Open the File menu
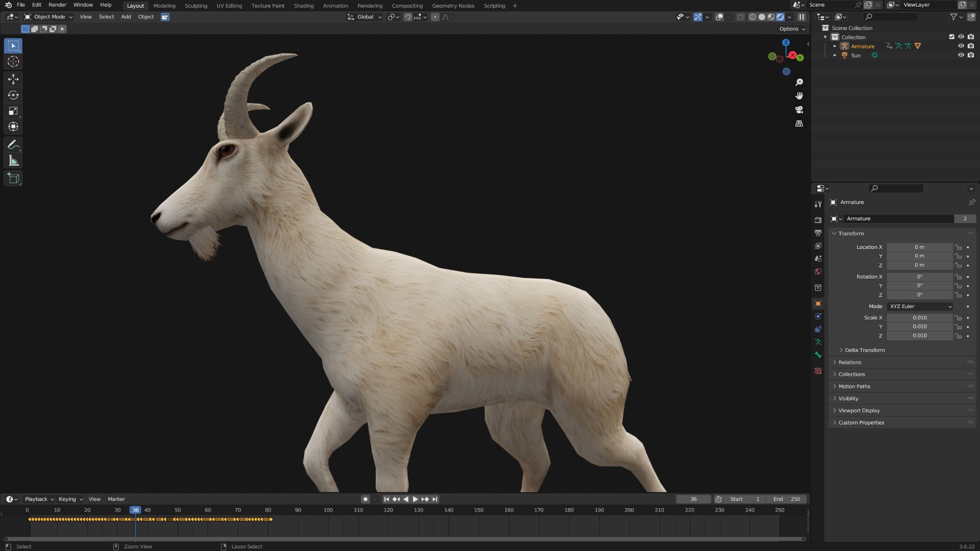 21,5
